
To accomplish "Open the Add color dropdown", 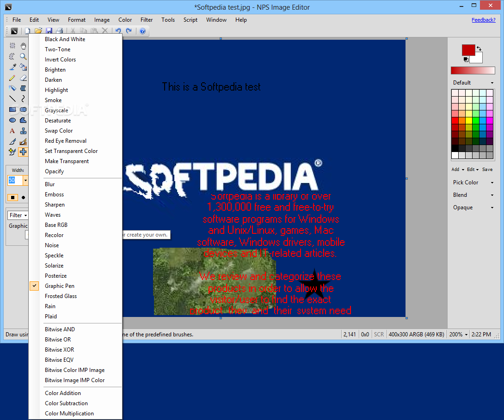I will pos(458,169).
